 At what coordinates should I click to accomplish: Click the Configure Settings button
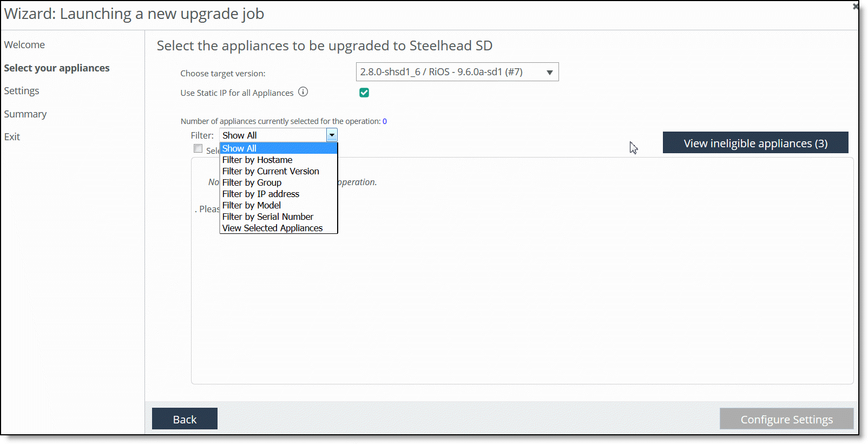(x=786, y=419)
